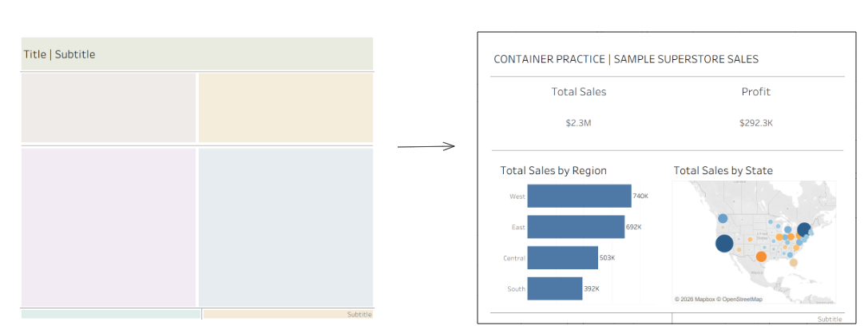Select the Total Sales by Region title
The image size is (868, 334).
click(x=553, y=170)
